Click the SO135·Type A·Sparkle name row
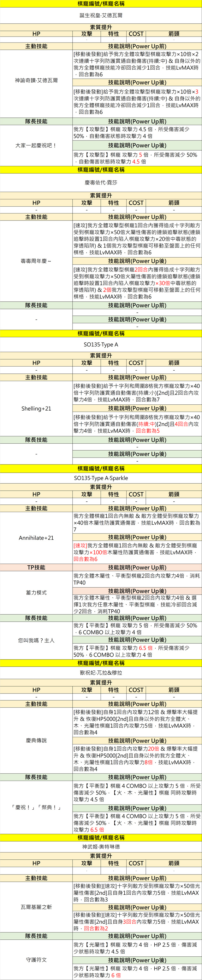 coord(101,478)
